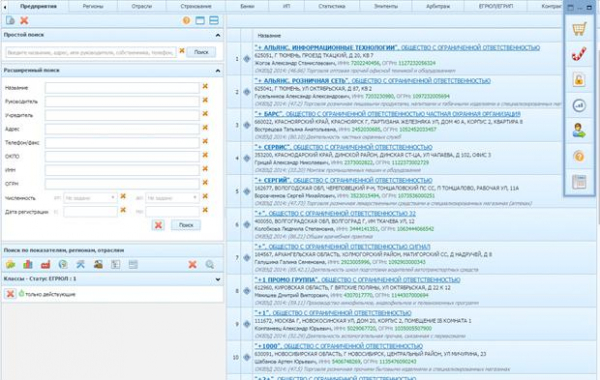Clear the Руководитель field with orange X
600x380 pixels.
(x=205, y=100)
